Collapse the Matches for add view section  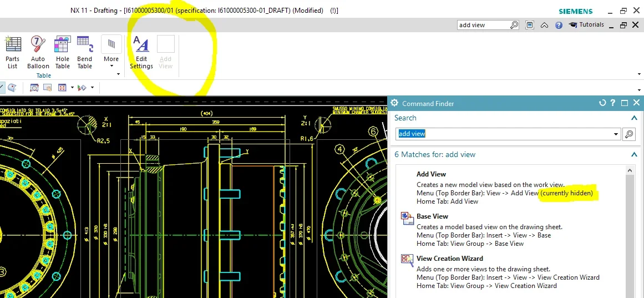[634, 155]
